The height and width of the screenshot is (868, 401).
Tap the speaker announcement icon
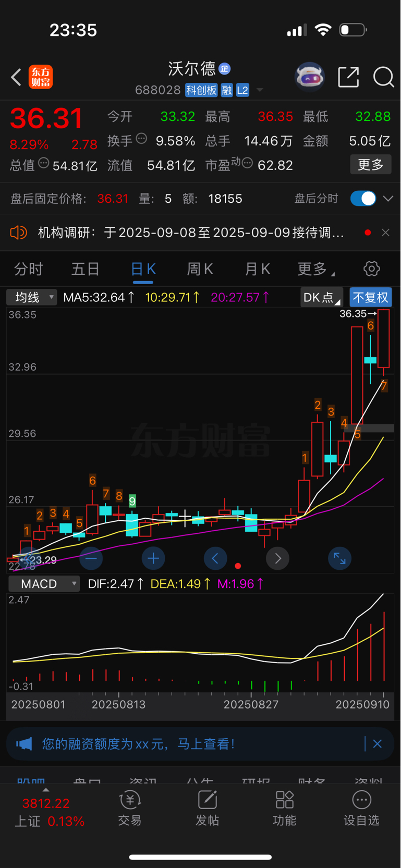click(19, 233)
